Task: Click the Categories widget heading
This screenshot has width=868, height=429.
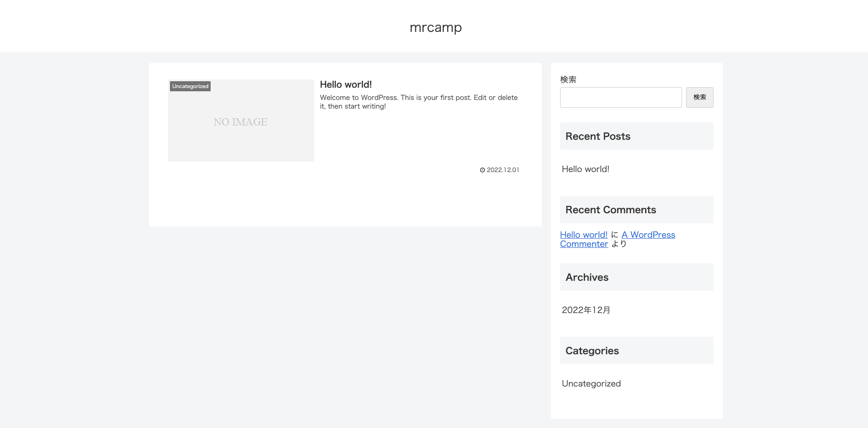Action: 592,351
